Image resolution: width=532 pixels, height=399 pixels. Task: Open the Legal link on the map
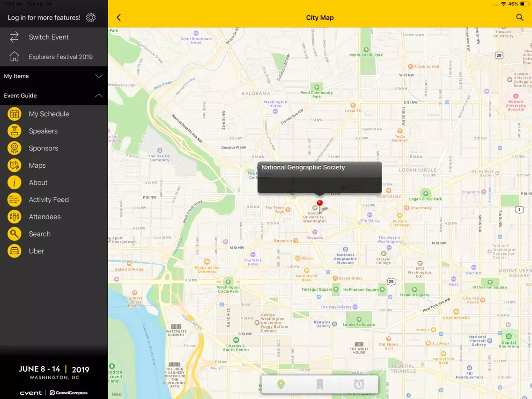(117, 393)
